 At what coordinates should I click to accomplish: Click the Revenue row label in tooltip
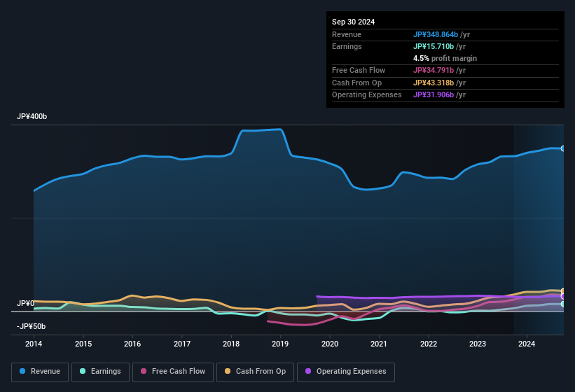tap(347, 34)
